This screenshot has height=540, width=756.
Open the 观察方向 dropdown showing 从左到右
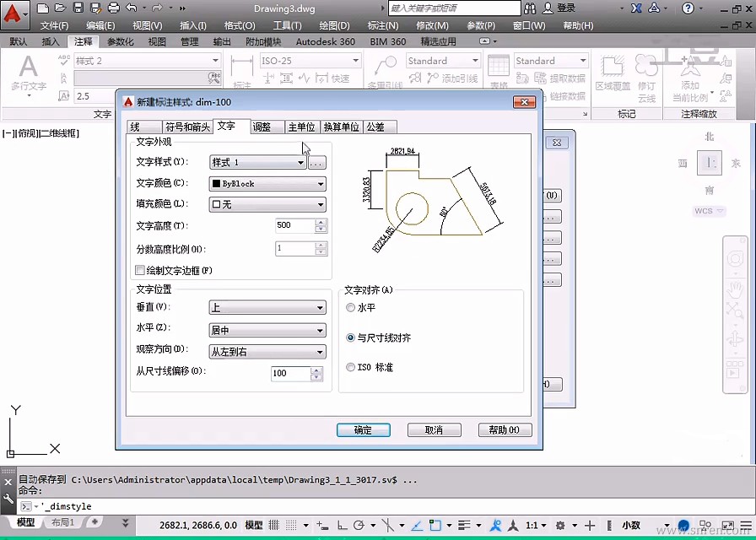267,352
